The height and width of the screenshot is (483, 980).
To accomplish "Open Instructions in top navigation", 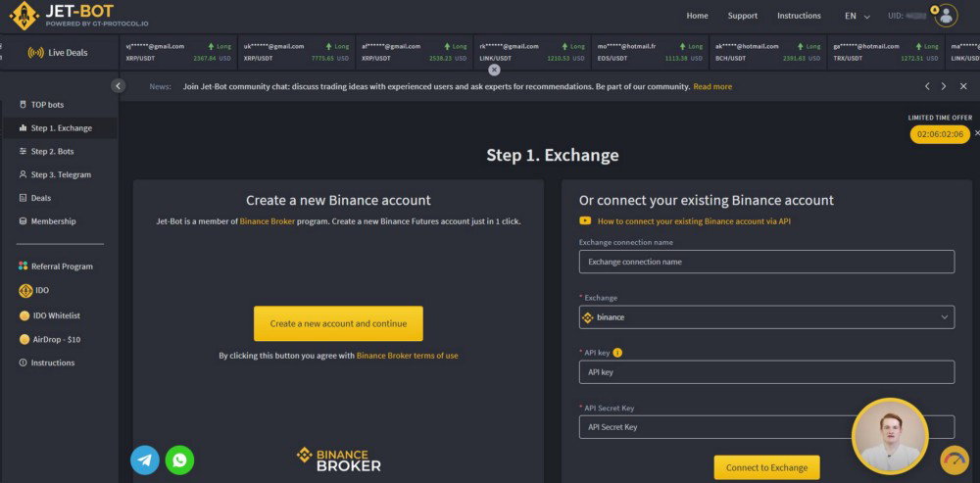I will click(799, 16).
